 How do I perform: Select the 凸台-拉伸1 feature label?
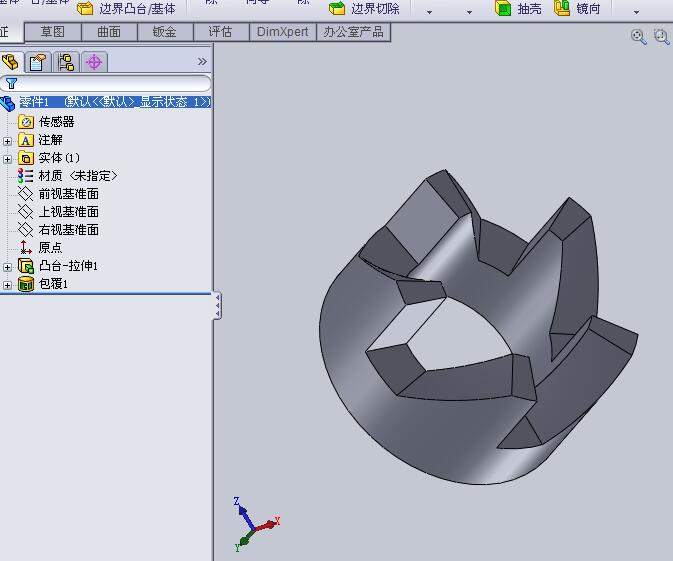[x=68, y=266]
